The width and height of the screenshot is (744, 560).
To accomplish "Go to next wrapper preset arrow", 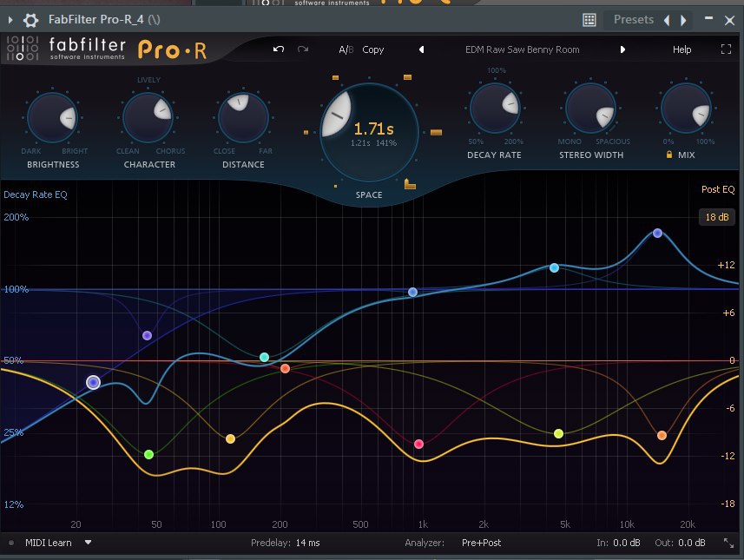I will (683, 20).
